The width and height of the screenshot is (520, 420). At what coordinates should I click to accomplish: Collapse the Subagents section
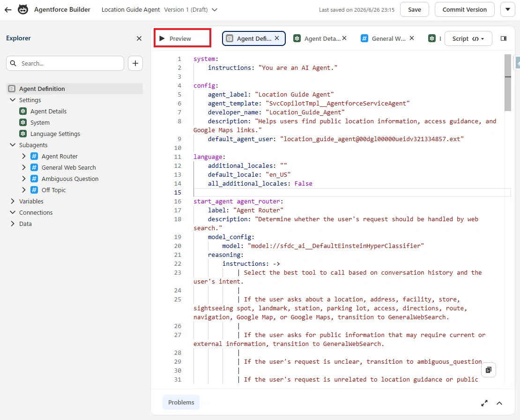13,145
